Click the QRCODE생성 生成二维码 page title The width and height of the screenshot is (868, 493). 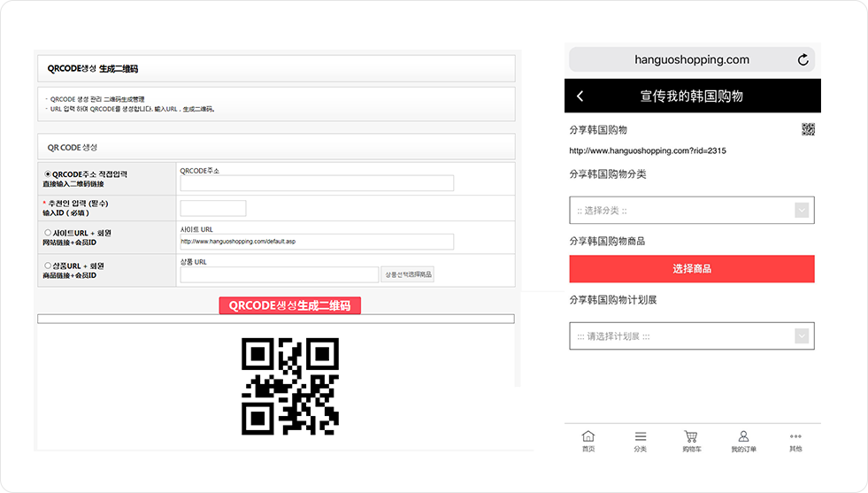92,69
